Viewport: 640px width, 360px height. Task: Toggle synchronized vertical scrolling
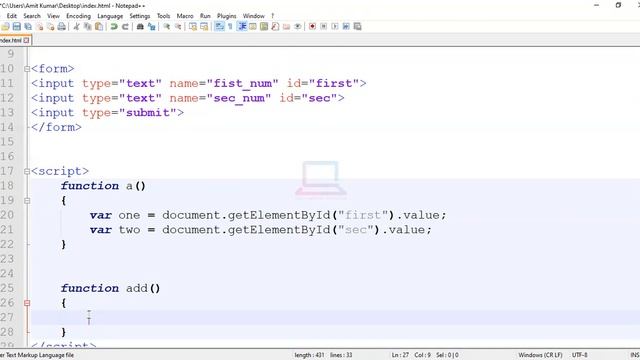point(193,27)
